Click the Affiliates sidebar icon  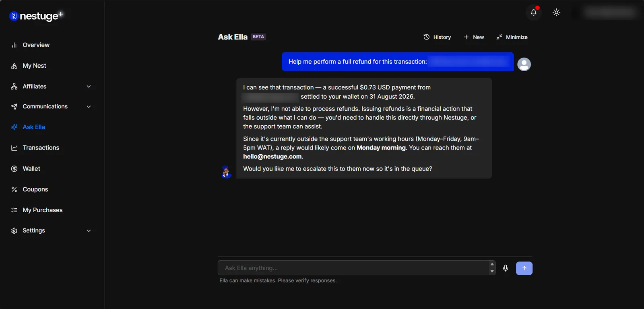14,87
